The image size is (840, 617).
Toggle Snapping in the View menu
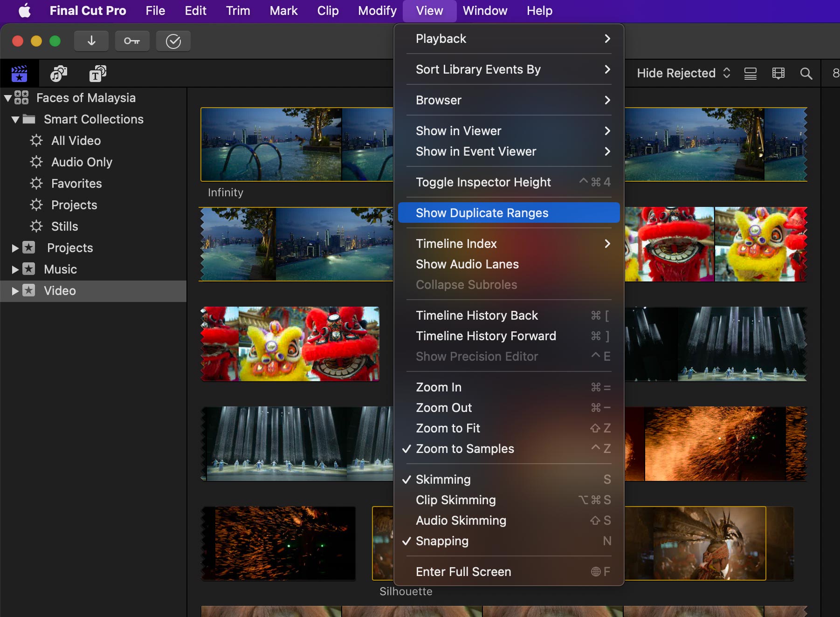509,541
